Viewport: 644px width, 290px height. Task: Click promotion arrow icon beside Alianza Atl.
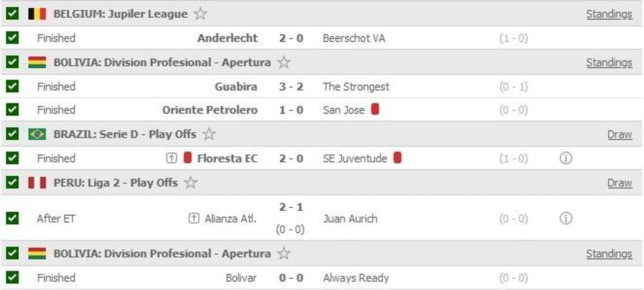click(x=194, y=218)
